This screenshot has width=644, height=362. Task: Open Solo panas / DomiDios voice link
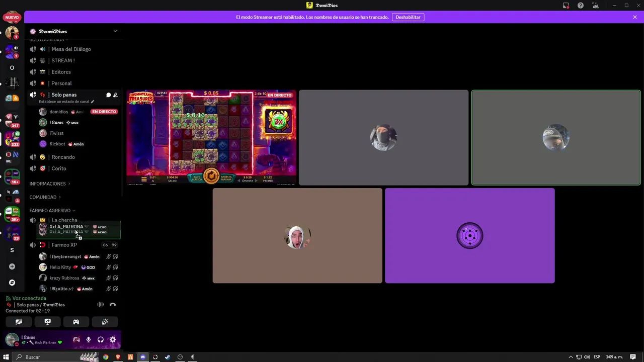tap(40, 305)
